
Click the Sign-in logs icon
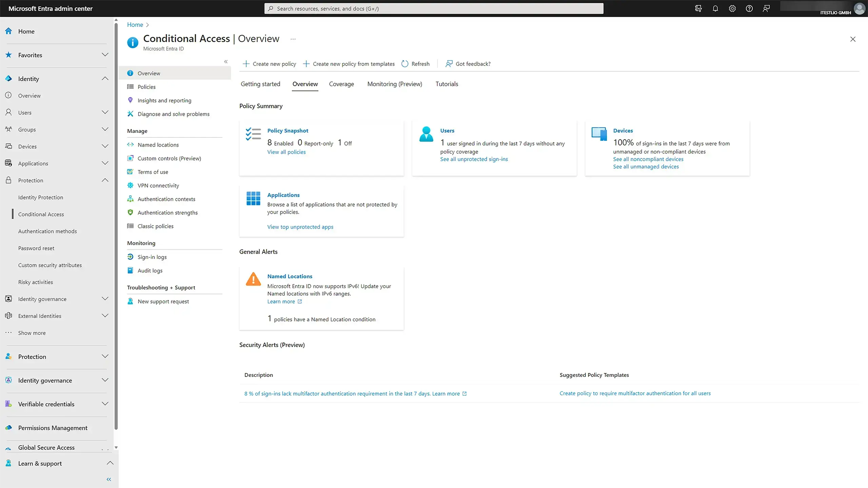point(130,257)
